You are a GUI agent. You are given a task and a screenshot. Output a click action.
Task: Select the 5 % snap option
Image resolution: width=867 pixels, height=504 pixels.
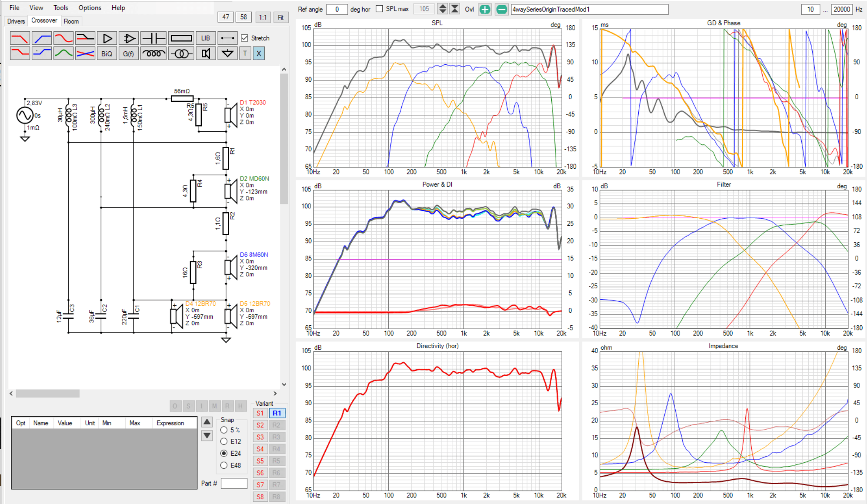coord(224,430)
